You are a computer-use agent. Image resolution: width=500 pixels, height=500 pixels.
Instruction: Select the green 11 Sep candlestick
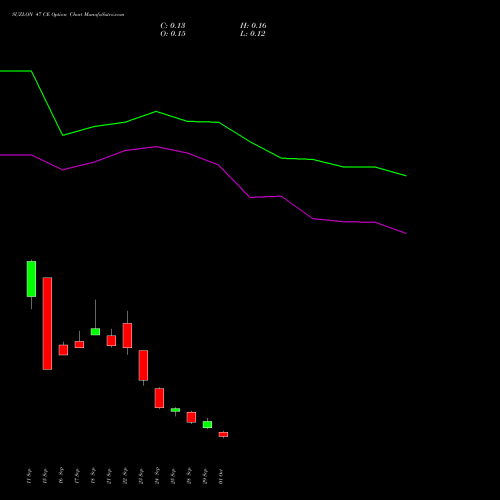tap(31, 279)
